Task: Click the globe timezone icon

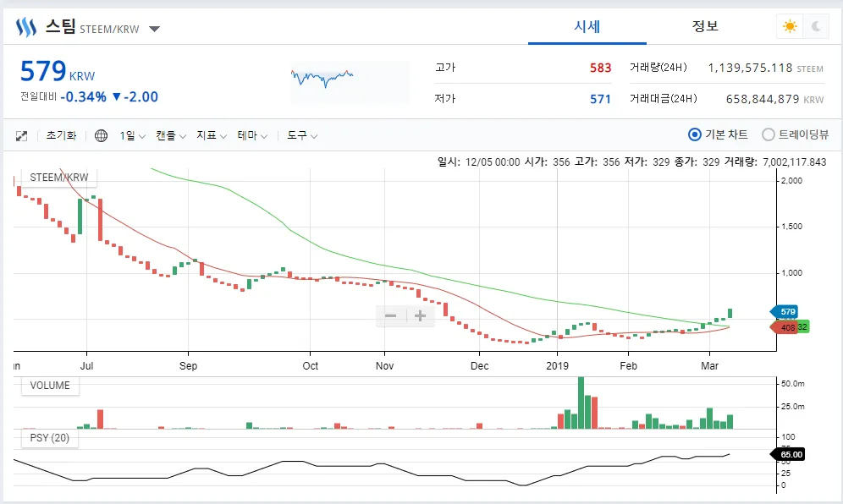Action: point(101,135)
